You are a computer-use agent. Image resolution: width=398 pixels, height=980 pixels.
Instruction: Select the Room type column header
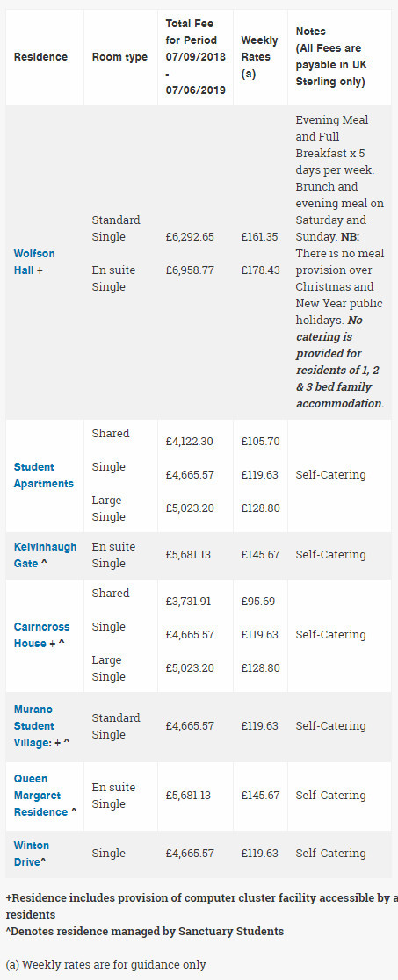[x=119, y=57]
